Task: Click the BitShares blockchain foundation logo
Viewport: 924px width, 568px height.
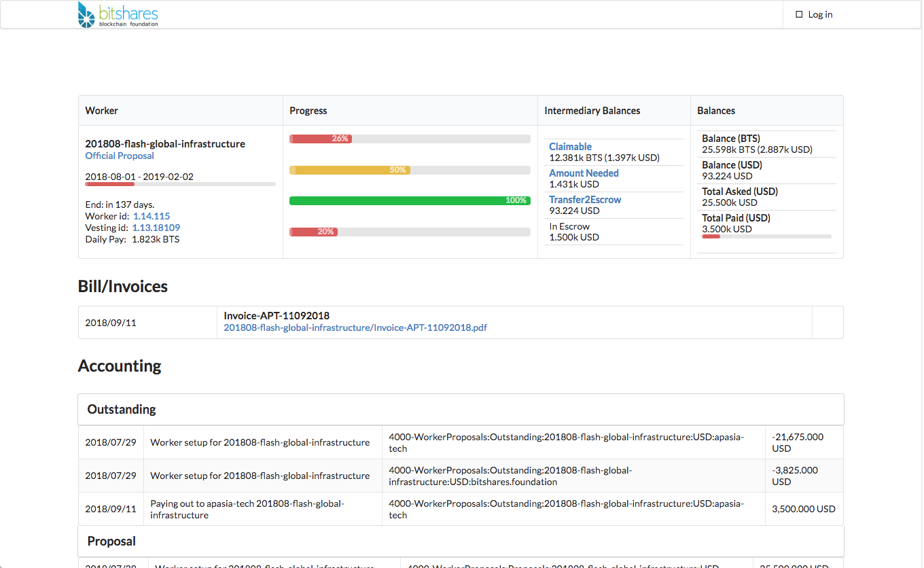Action: pyautogui.click(x=118, y=14)
